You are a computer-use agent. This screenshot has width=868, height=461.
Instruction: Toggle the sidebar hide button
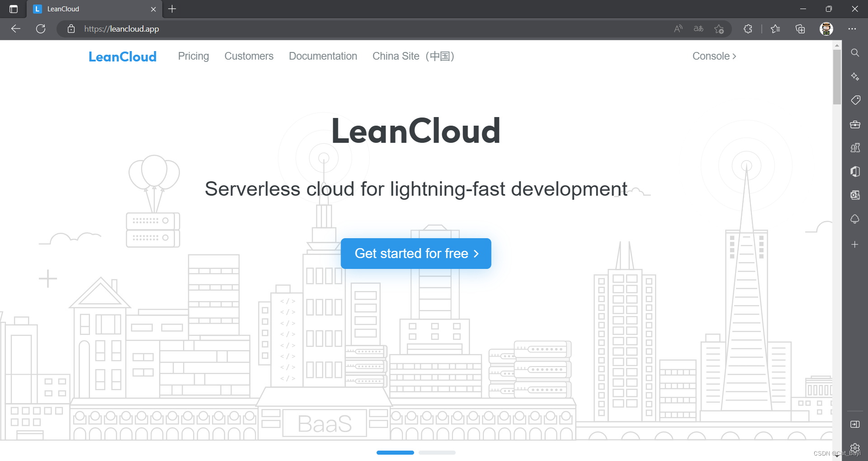[855, 424]
